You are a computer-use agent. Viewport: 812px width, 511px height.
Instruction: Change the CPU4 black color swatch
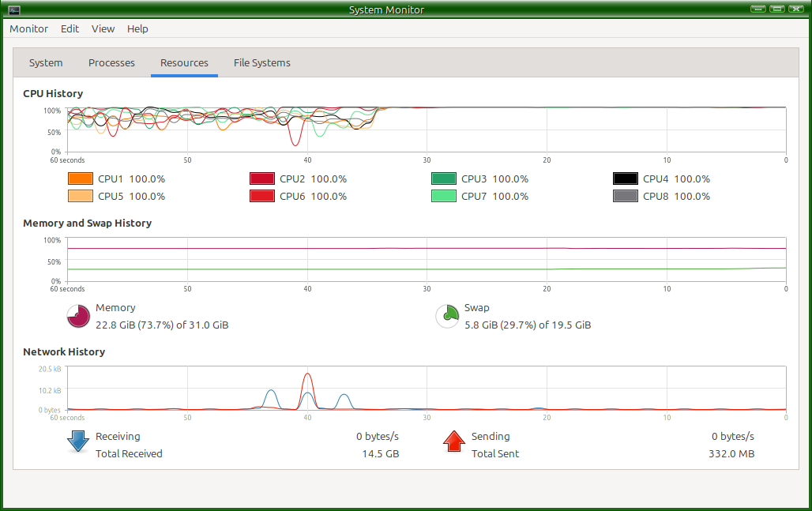pos(626,178)
